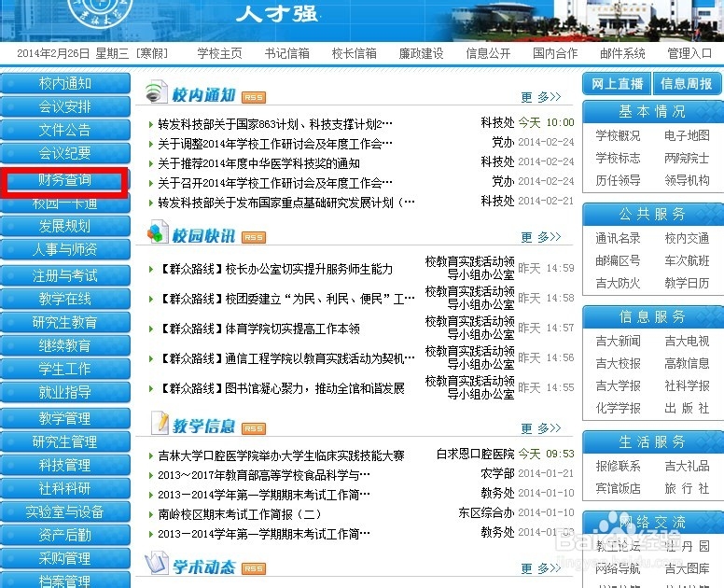Click the RSS icon next to 校园快讯
This screenshot has height=588, width=724.
(x=254, y=237)
